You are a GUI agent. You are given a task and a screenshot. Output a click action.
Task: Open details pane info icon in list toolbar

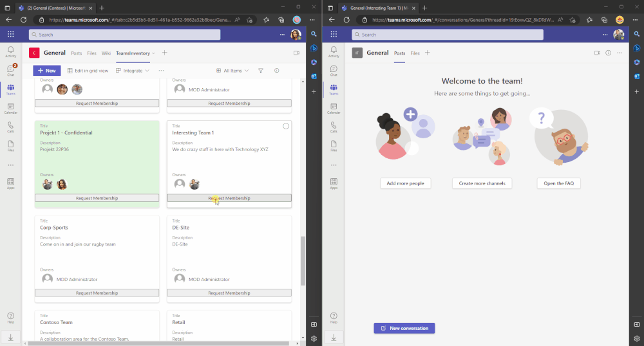(x=276, y=71)
